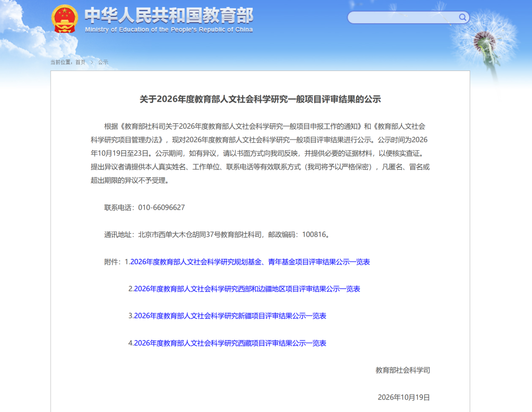
Task: Click the 通讯地址 address line
Action: click(217, 235)
